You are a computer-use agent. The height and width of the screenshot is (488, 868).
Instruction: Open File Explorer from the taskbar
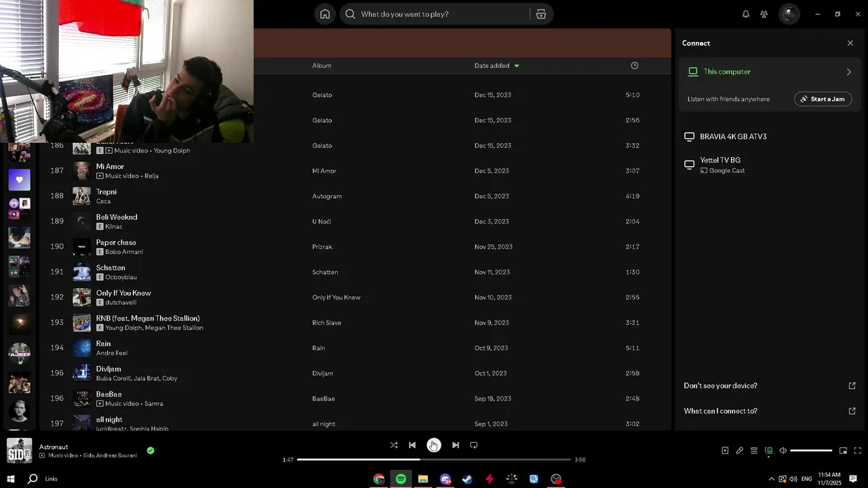coord(423,479)
